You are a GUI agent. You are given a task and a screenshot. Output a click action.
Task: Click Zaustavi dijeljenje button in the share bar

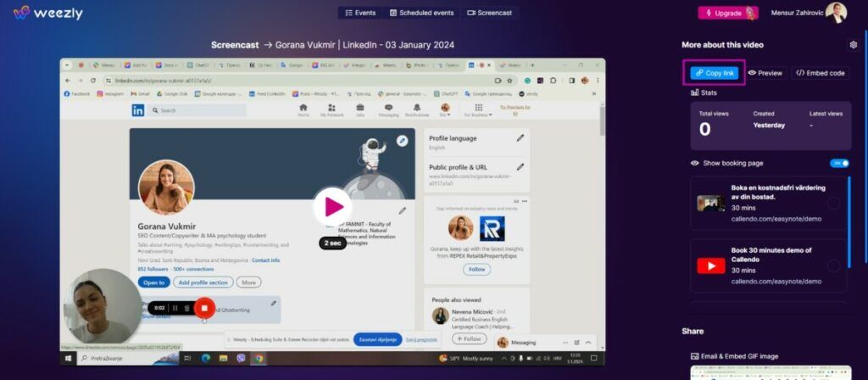[377, 339]
